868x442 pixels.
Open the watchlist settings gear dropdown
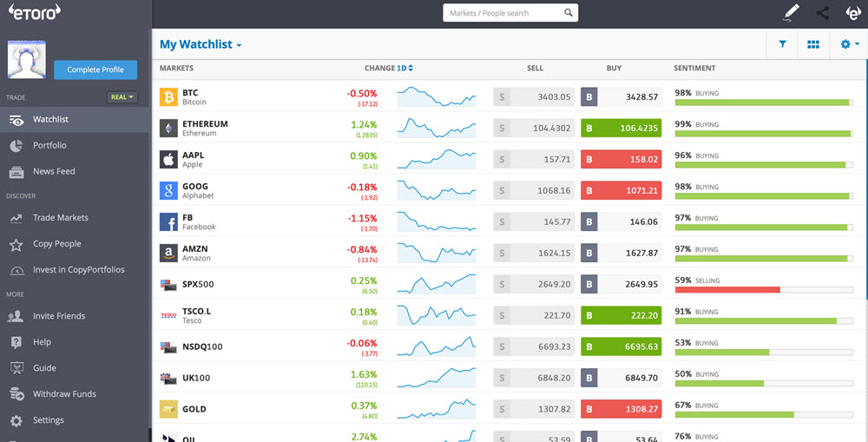click(849, 44)
